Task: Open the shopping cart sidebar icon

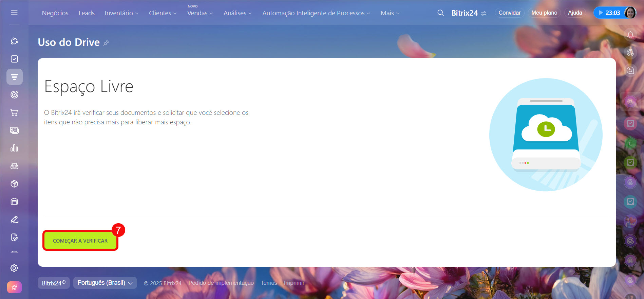Action: tap(14, 112)
